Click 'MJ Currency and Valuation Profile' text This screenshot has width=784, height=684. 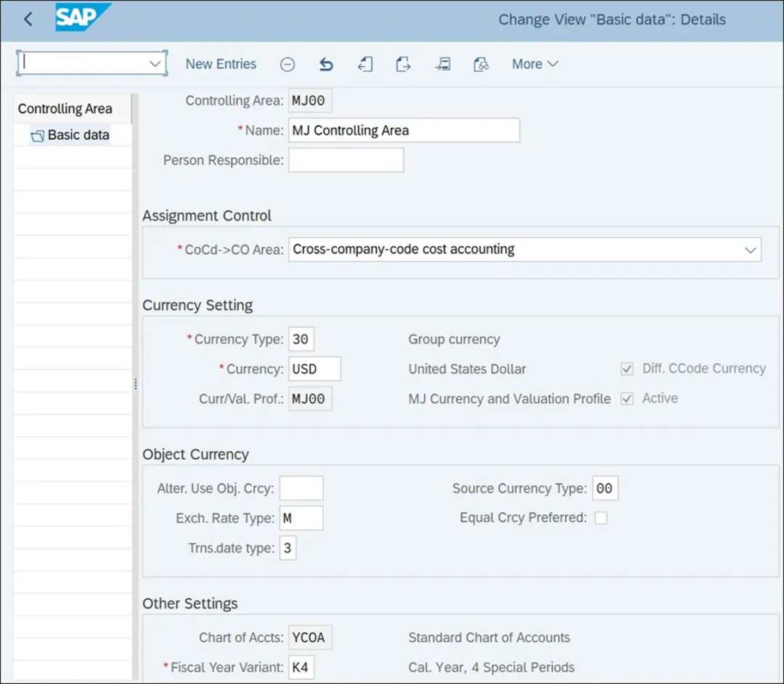[510, 399]
